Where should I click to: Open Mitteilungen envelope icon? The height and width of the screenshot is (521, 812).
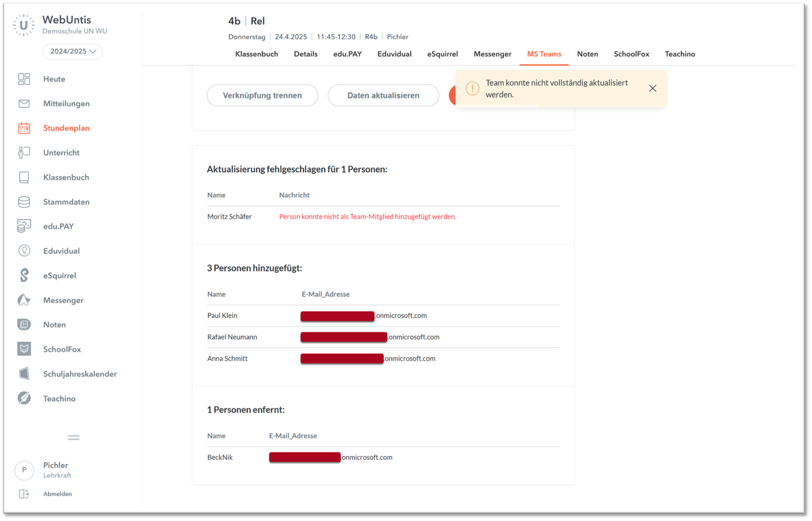[24, 104]
